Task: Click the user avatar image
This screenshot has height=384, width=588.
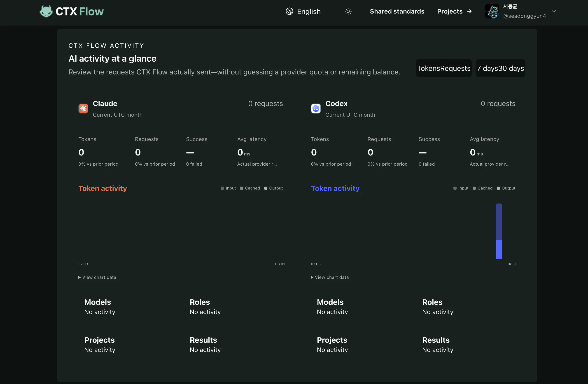Action: [492, 11]
